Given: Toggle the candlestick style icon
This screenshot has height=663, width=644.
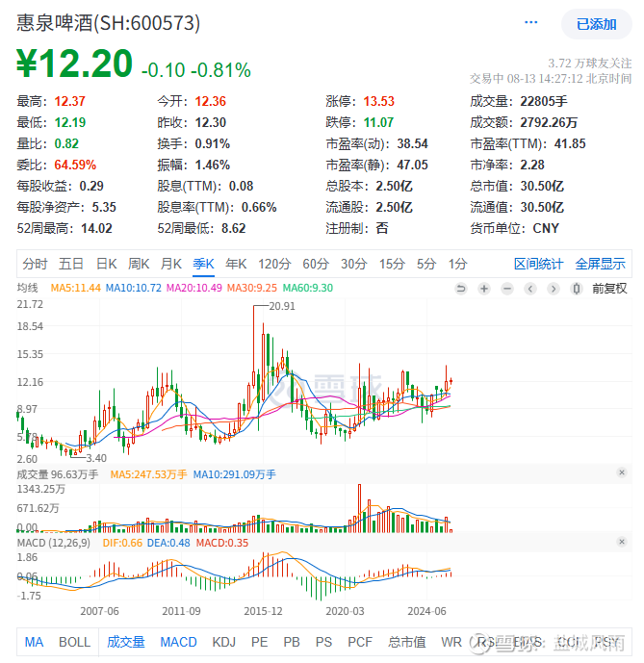Looking at the screenshot, I should (577, 289).
